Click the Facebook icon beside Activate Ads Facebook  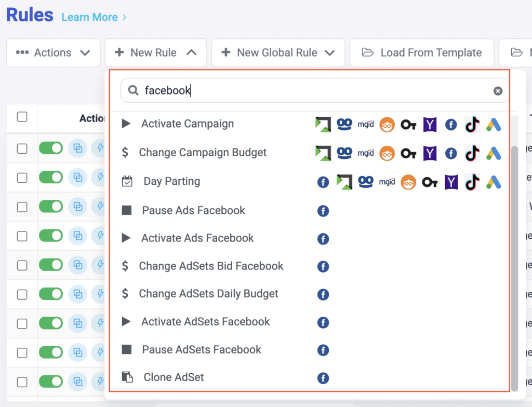pyautogui.click(x=323, y=239)
